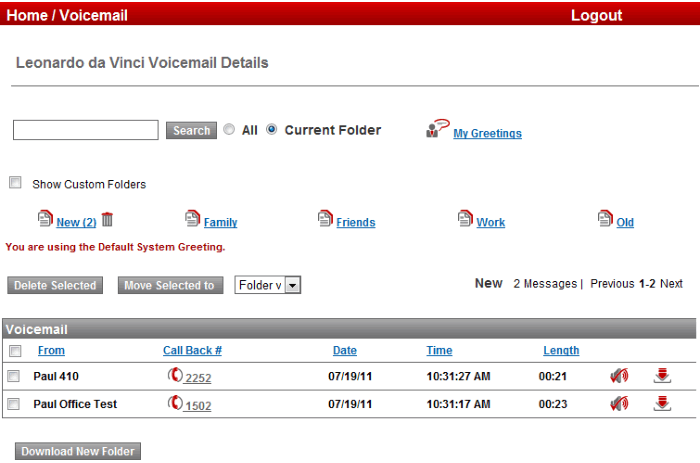This screenshot has width=700, height=463.
Task: Play the Paul Office Test voicemail via speaker icon
Action: click(x=619, y=404)
